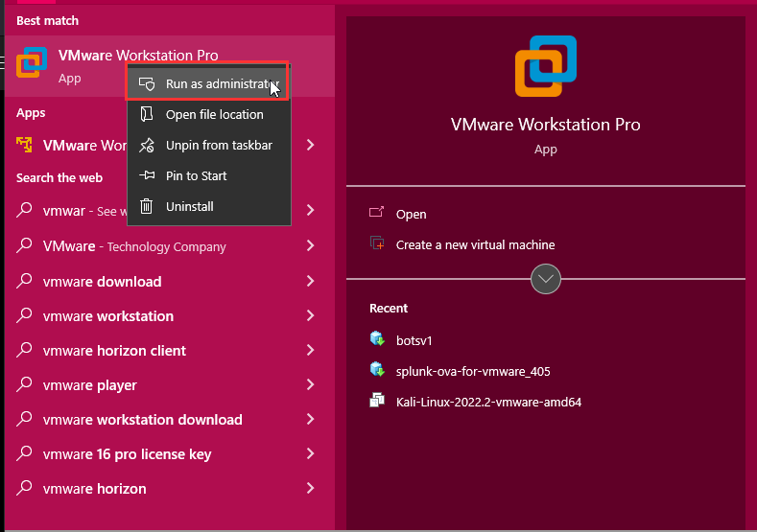Click the shield icon beside Run as administrator
Image resolution: width=757 pixels, height=532 pixels.
point(147,84)
